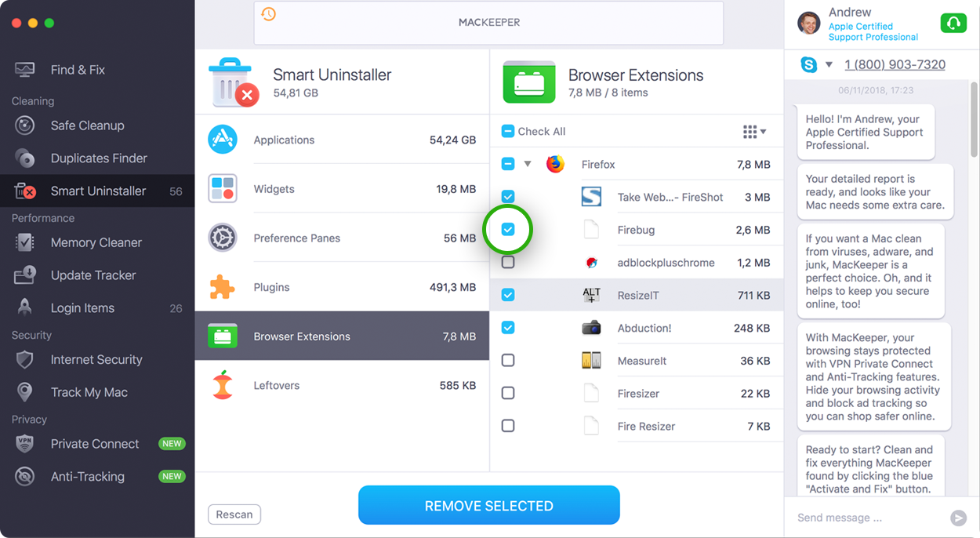Select the Applications 54,24 GB row

342,140
